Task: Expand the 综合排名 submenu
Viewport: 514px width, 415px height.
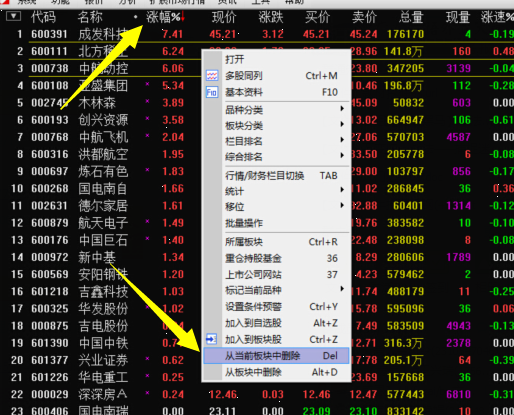Action: [342, 155]
